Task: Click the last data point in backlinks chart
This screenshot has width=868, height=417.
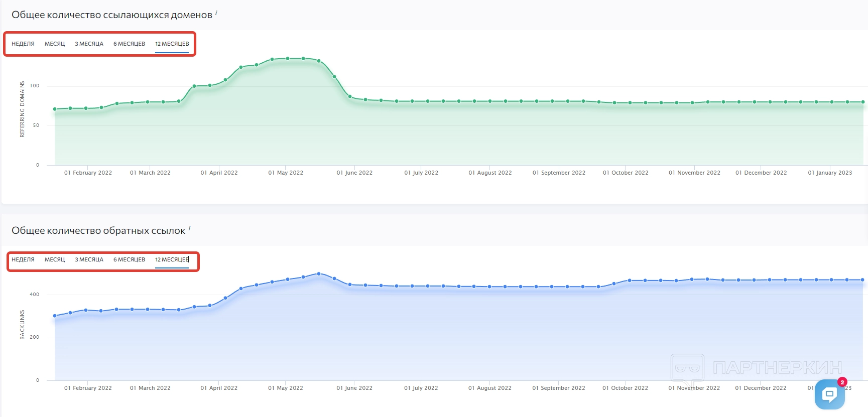Action: click(x=863, y=280)
